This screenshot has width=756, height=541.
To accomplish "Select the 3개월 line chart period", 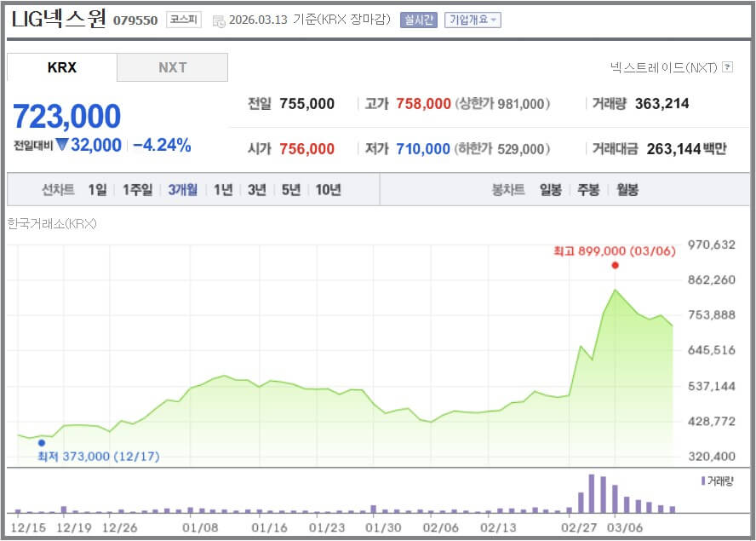I will [x=183, y=190].
